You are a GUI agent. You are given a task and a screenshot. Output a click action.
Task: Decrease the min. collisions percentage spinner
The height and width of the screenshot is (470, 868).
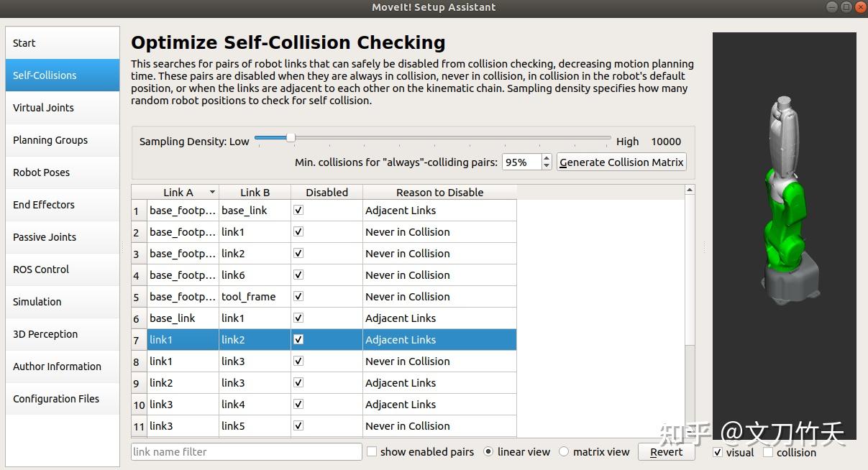coord(547,166)
